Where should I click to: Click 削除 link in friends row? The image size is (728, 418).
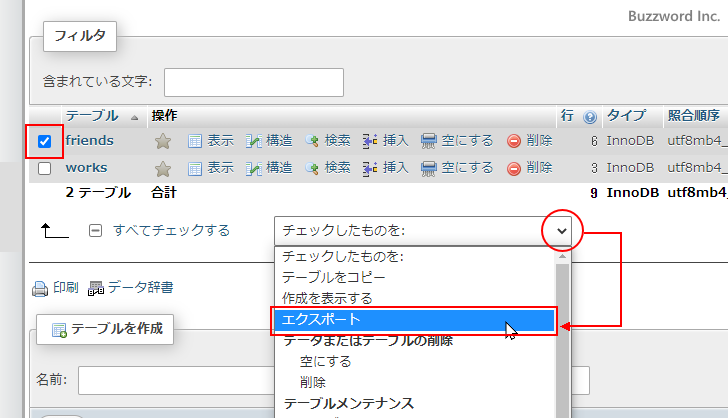click(540, 140)
